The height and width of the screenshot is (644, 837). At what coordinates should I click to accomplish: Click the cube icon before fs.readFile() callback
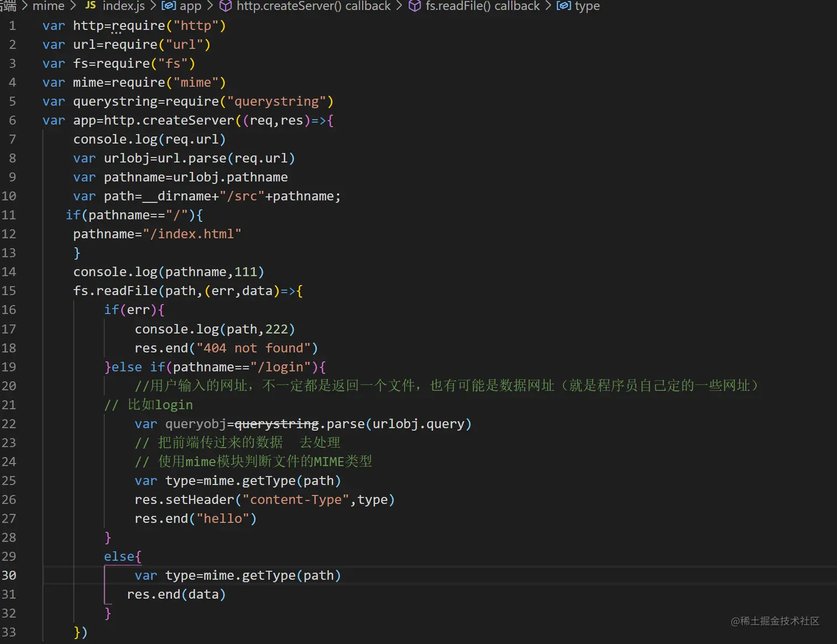point(415,6)
